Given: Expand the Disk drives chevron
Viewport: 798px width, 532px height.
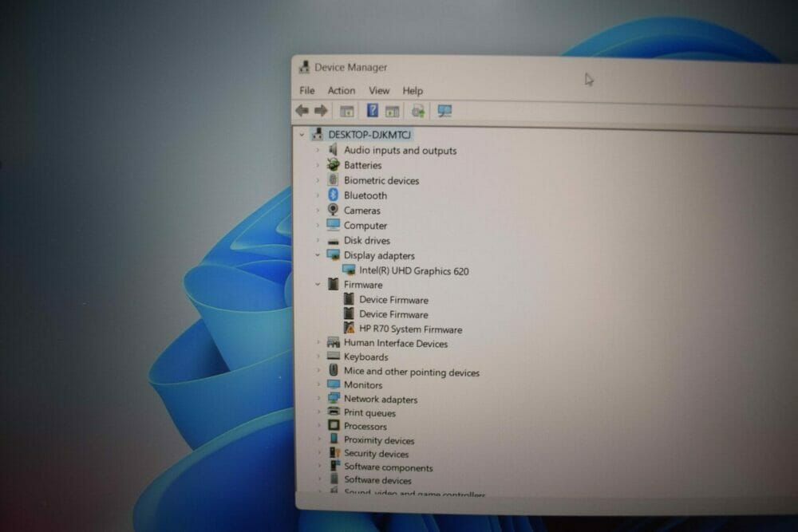Looking at the screenshot, I should pyautogui.click(x=317, y=240).
